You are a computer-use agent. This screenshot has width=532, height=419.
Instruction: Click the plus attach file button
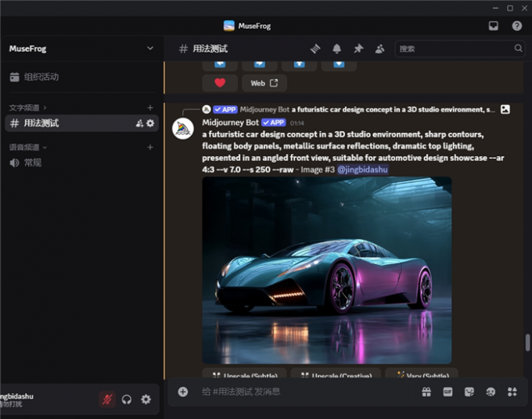(183, 392)
